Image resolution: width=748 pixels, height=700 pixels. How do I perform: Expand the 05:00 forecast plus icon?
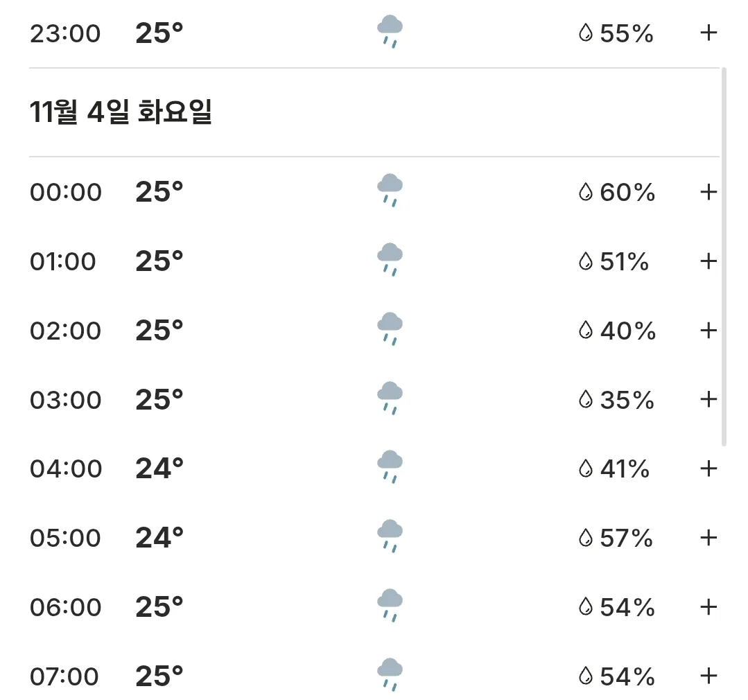tap(708, 537)
